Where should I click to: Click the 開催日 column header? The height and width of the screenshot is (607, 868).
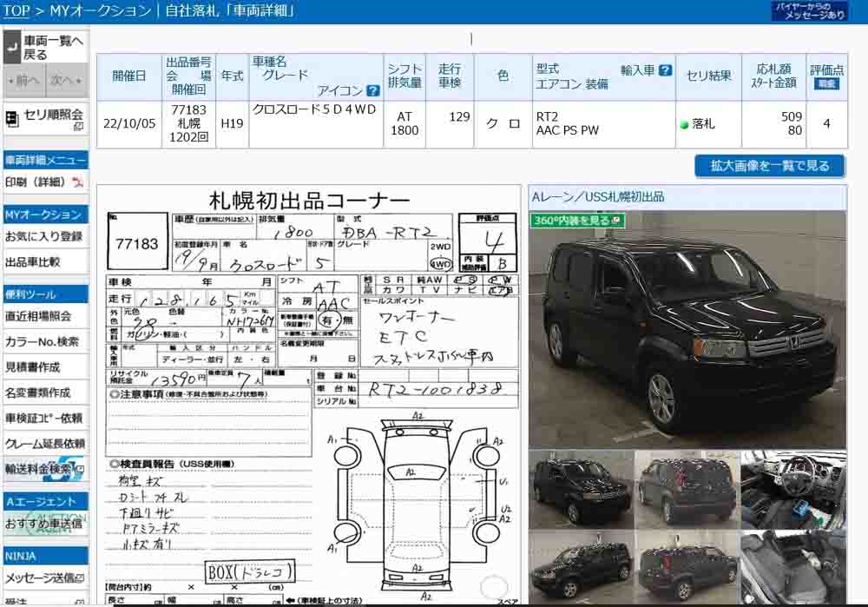(x=129, y=76)
